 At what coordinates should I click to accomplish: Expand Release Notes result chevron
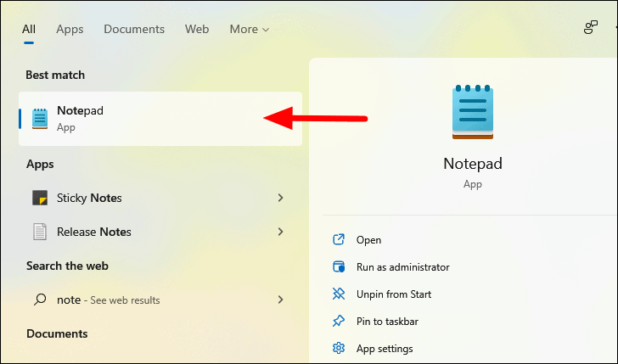tap(281, 232)
